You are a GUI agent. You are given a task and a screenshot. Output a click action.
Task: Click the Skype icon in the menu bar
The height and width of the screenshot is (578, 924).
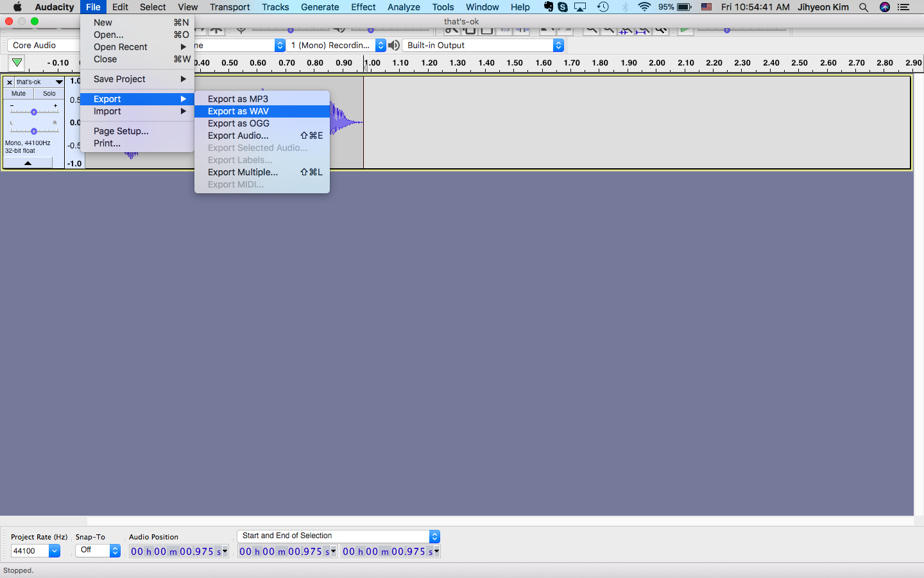coord(563,7)
